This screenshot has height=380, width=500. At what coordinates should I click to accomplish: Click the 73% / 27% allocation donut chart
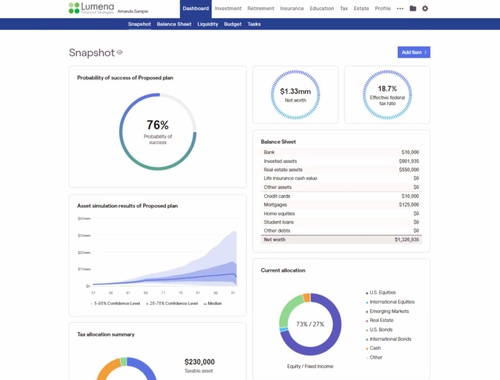pyautogui.click(x=310, y=324)
